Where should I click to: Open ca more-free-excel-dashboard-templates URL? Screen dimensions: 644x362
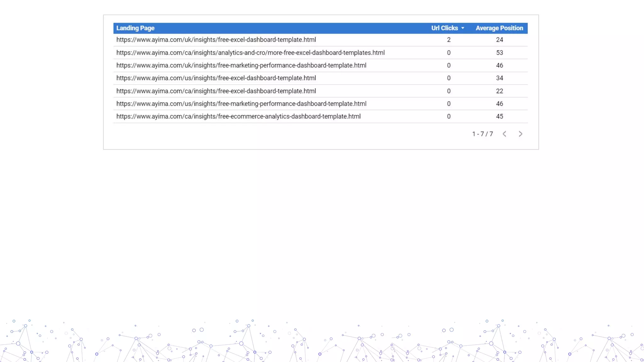pyautogui.click(x=250, y=53)
